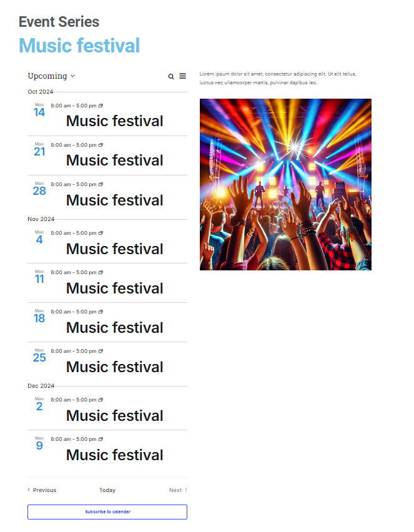Open the Upcoming view dropdown

[x=51, y=76]
